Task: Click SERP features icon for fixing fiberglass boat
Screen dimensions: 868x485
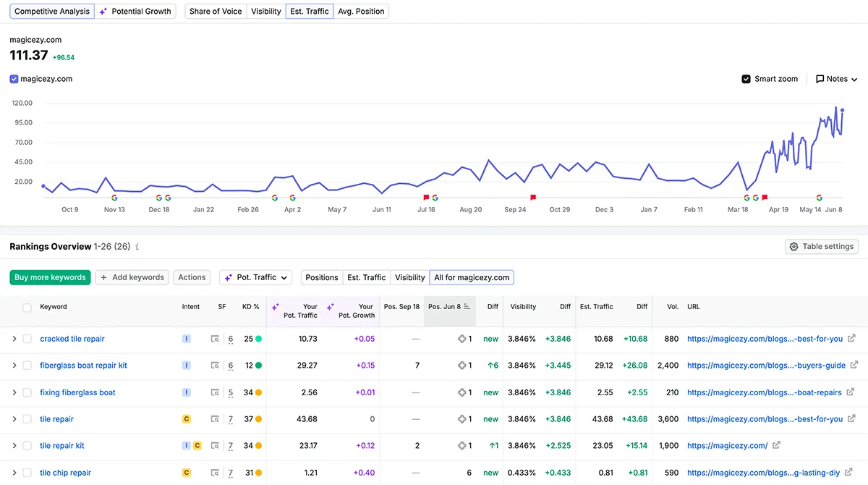Action: pos(215,392)
